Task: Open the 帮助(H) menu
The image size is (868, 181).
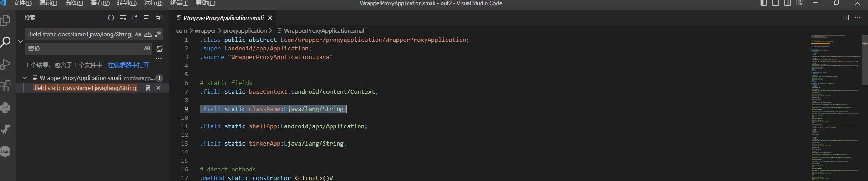Action: pos(206,3)
